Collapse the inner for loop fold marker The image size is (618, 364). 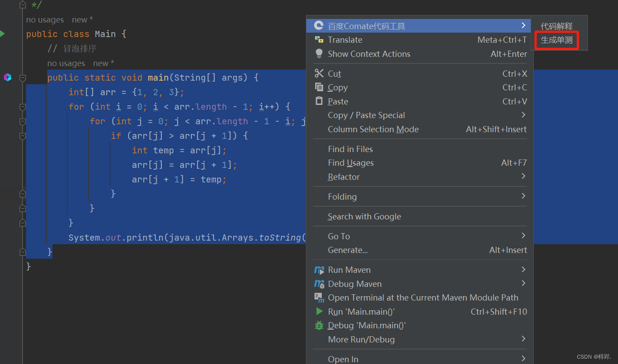pyautogui.click(x=22, y=121)
